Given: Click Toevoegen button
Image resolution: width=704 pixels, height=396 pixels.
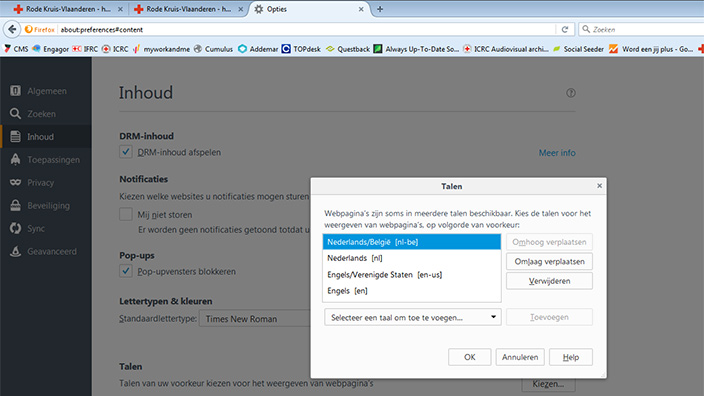Looking at the screenshot, I should (x=549, y=317).
